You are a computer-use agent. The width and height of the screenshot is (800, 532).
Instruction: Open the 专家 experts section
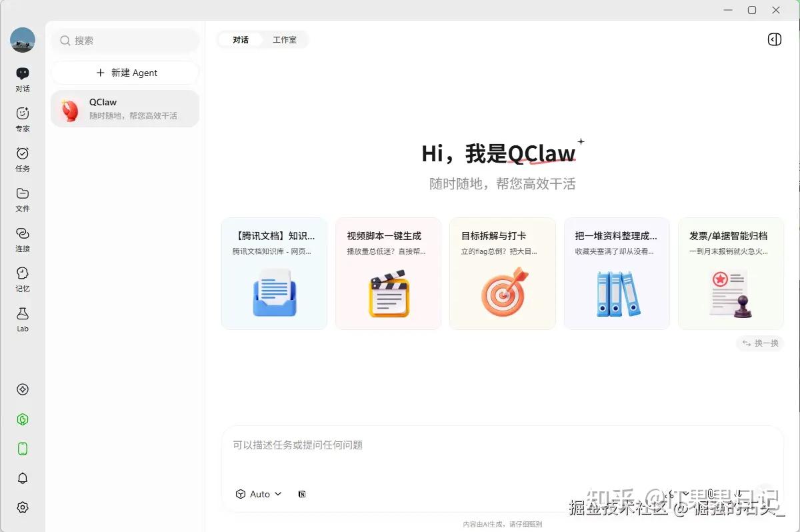(x=23, y=119)
